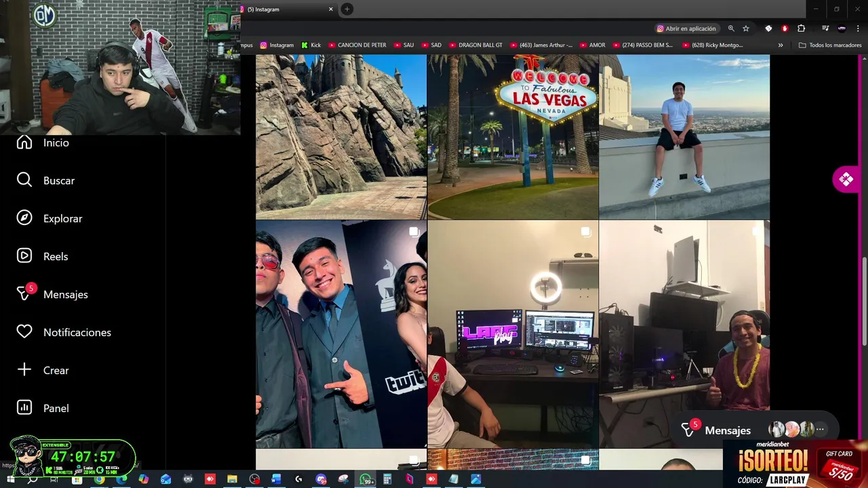Image resolution: width=868 pixels, height=488 pixels.
Task: Open the PASSO BEM S... bookmark
Action: (x=643, y=45)
